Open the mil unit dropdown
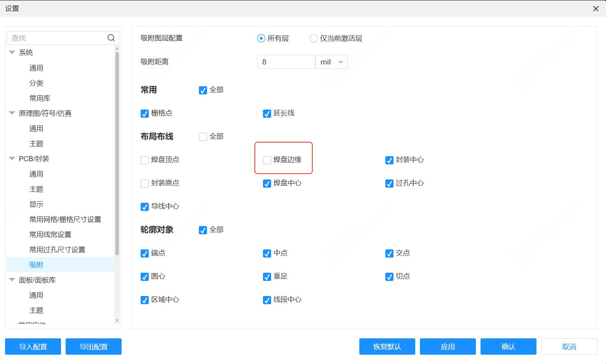The image size is (606, 364). (x=331, y=61)
